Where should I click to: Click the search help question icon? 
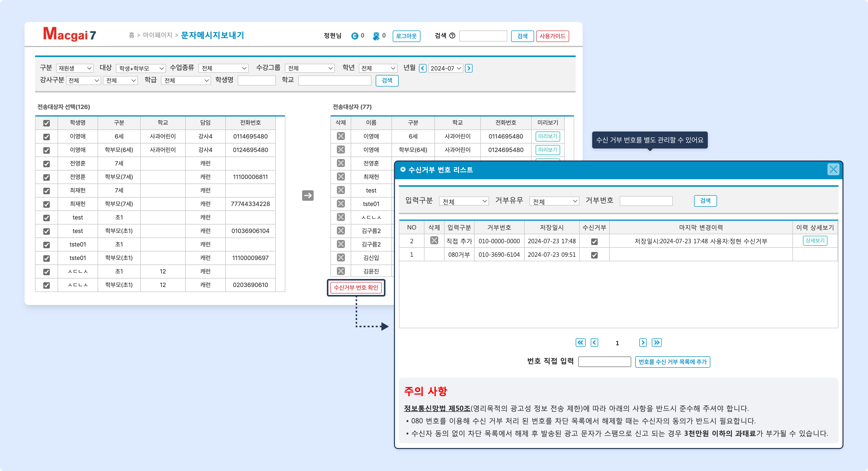coord(453,36)
